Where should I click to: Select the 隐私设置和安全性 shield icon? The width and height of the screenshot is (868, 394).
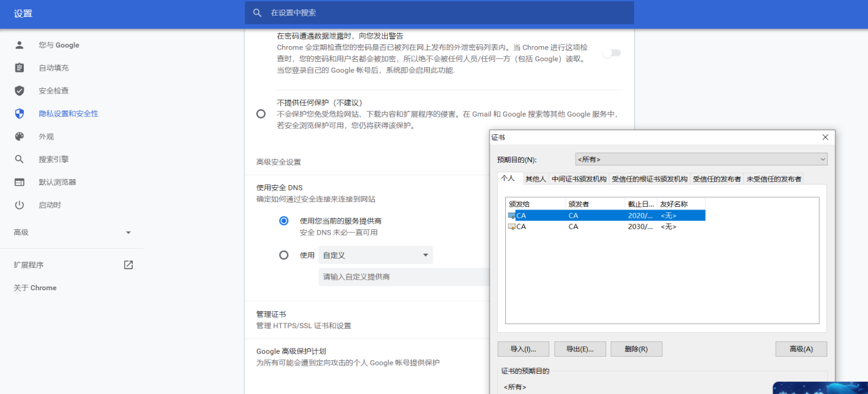coord(19,114)
